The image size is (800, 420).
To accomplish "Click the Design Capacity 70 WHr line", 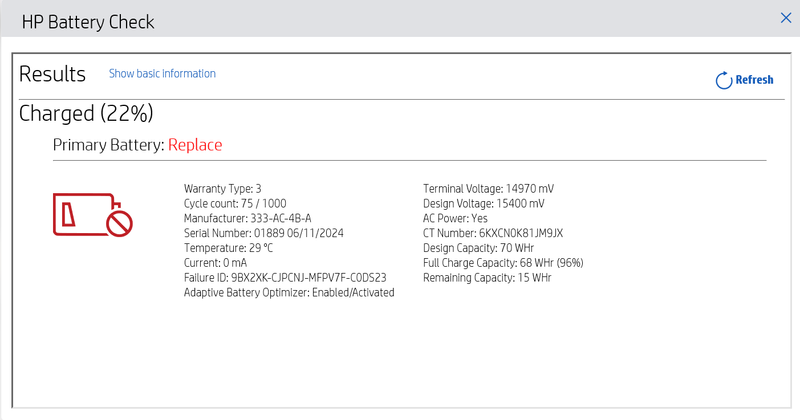I will pyautogui.click(x=481, y=248).
